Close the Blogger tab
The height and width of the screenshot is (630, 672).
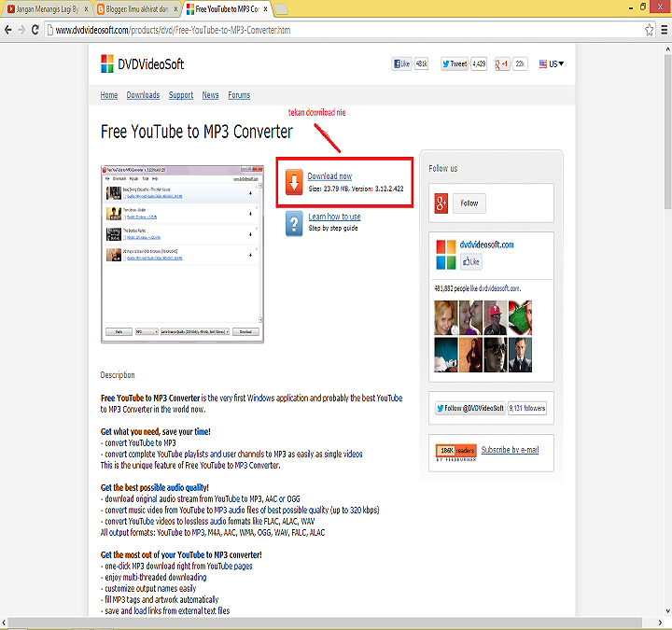[x=175, y=9]
